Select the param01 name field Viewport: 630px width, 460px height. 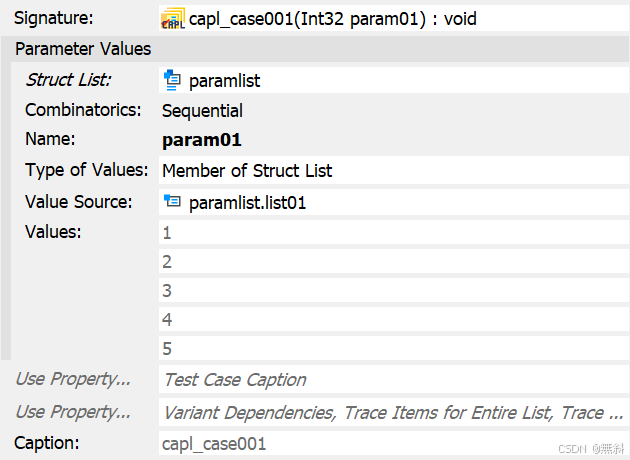click(x=392, y=140)
